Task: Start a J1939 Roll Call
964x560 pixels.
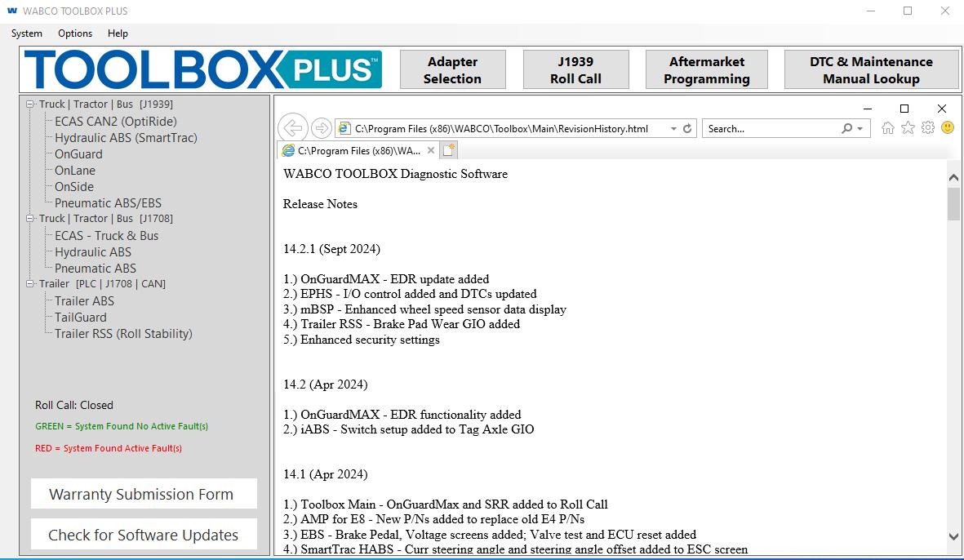Action: point(575,69)
